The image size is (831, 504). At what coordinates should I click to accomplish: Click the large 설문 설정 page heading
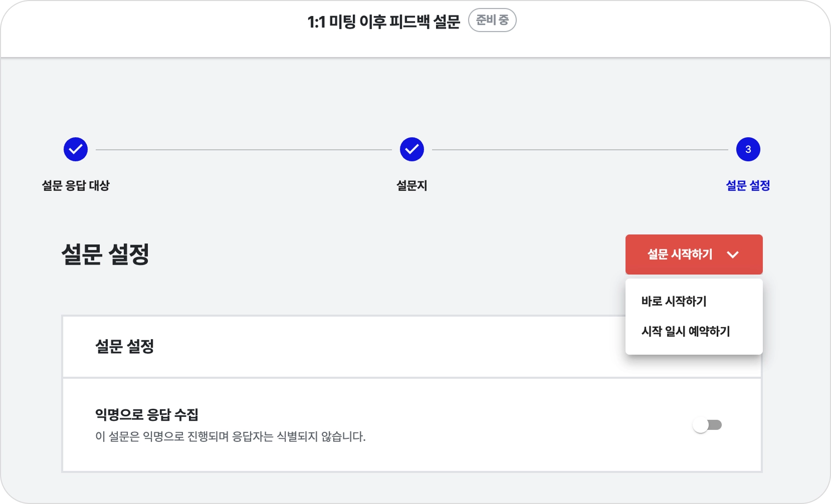[105, 254]
